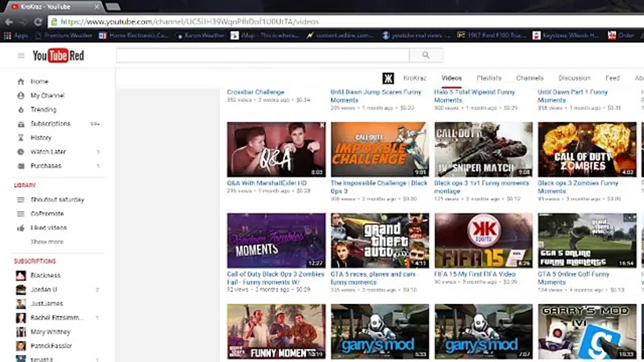Click the Blackness channel avatar
The image size is (644, 362).
pyautogui.click(x=21, y=276)
